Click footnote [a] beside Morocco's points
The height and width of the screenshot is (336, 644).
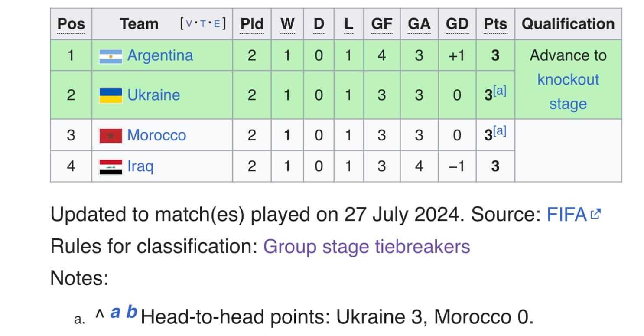[x=500, y=131]
